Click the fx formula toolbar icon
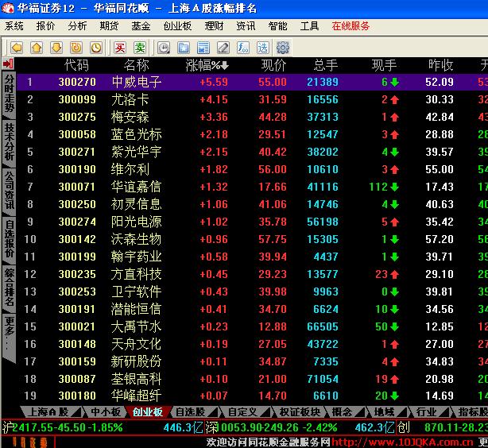The width and height of the screenshot is (488, 448). [x=243, y=48]
